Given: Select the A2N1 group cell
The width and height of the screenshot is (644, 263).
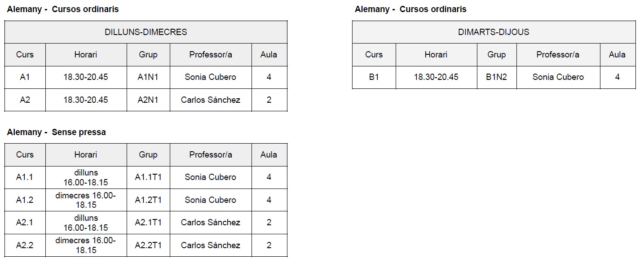Looking at the screenshot, I should (148, 100).
